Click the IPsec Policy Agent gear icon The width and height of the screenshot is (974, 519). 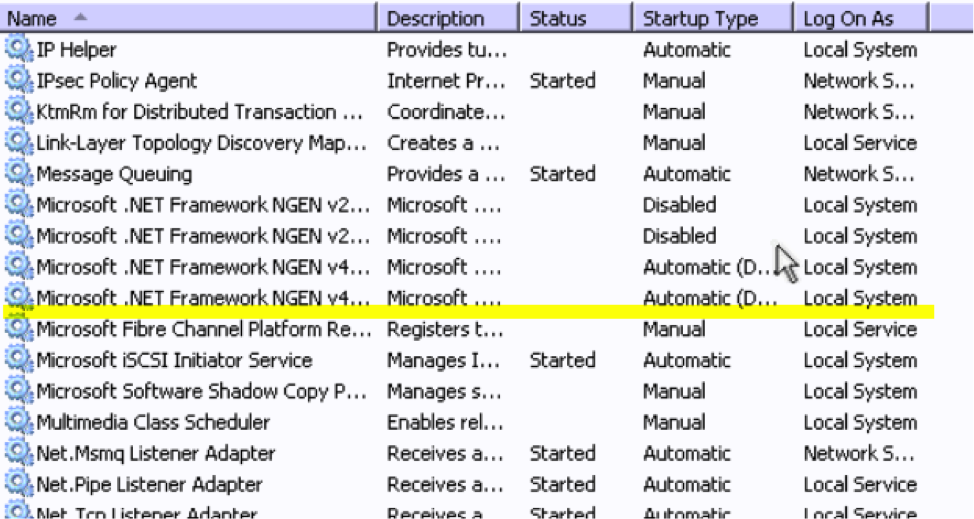(19, 81)
